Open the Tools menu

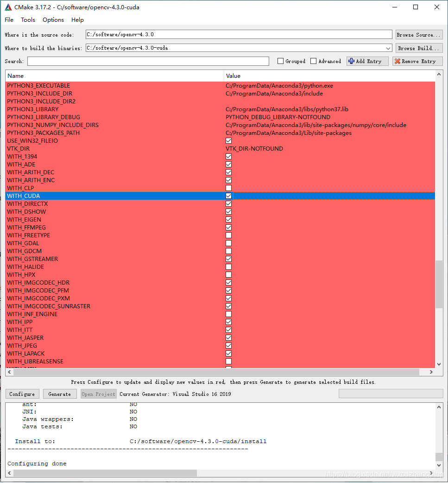[x=28, y=20]
